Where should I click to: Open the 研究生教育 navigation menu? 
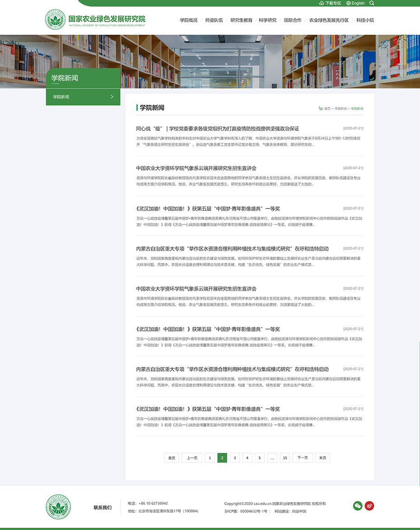(x=241, y=20)
